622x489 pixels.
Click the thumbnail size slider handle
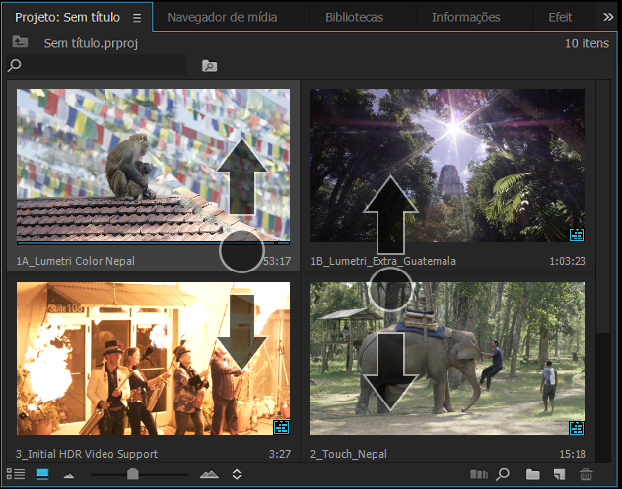(x=132, y=474)
